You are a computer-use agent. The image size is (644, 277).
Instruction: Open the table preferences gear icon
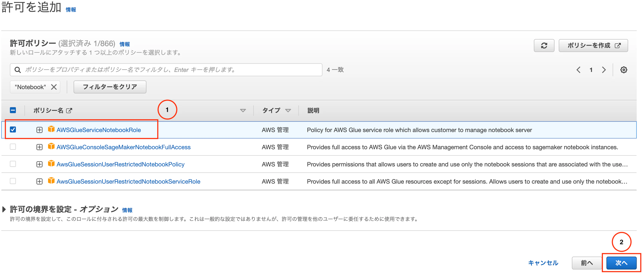[624, 70]
